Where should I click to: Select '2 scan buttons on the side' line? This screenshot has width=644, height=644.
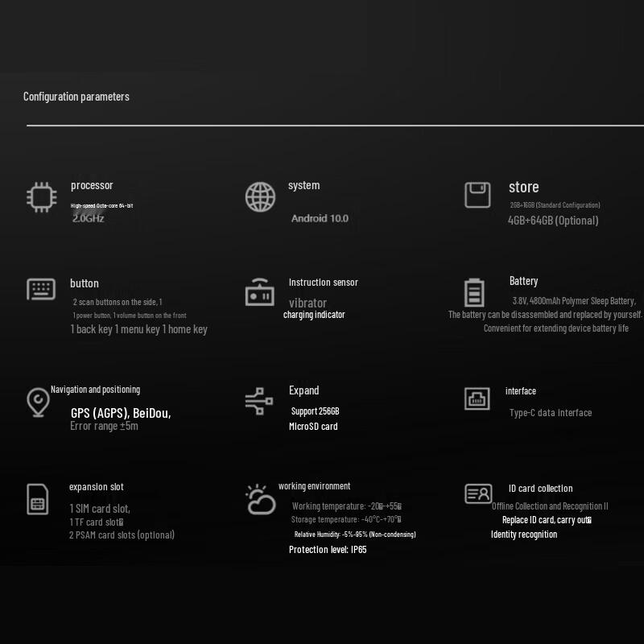[118, 302]
